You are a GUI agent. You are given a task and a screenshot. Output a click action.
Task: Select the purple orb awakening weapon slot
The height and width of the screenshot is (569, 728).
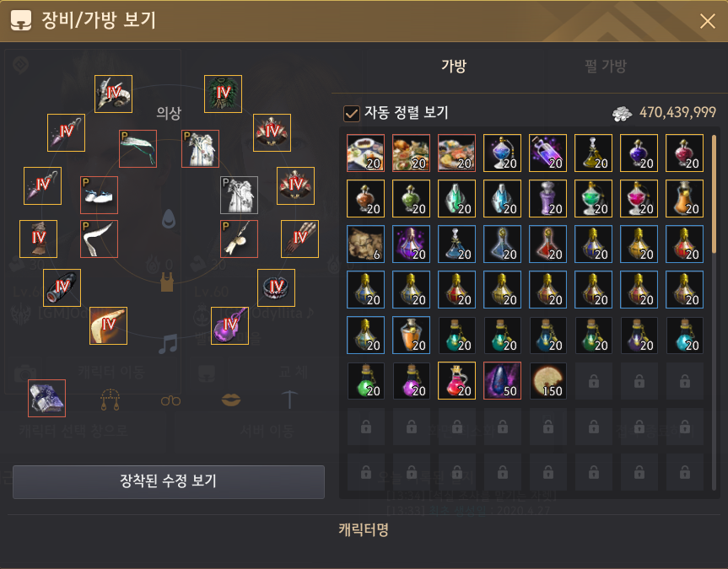point(229,326)
